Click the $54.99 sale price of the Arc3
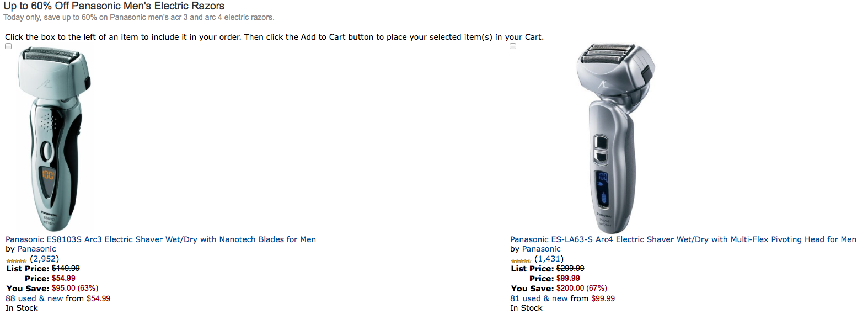Screen dimensions: 868x320 (63, 279)
